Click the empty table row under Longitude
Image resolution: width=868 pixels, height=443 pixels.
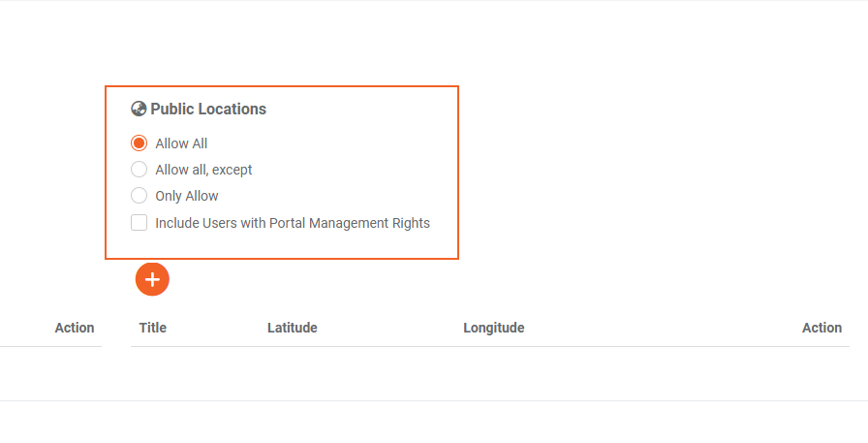point(494,373)
